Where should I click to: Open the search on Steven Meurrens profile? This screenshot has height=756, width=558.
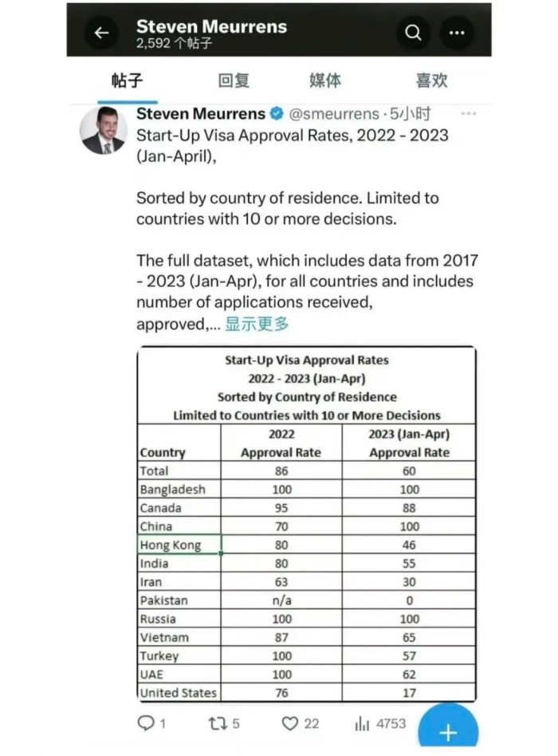click(x=413, y=32)
